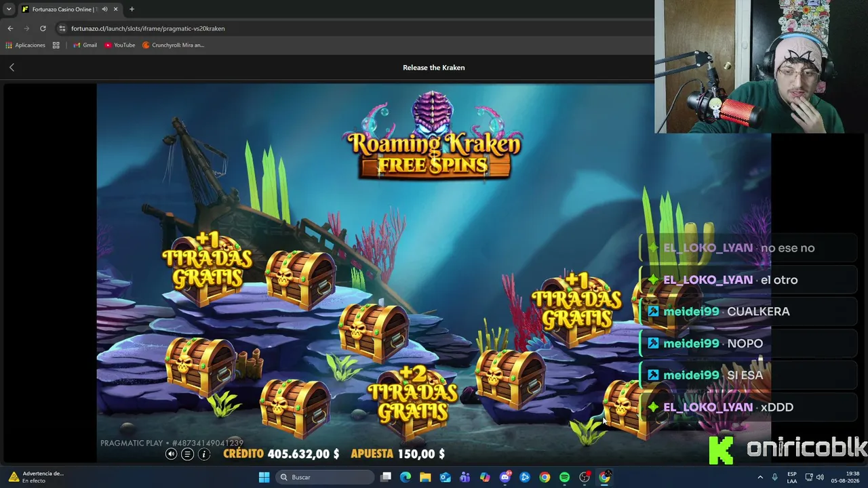The width and height of the screenshot is (868, 488).
Task: Open OBS Studio from the taskbar
Action: coord(585,477)
